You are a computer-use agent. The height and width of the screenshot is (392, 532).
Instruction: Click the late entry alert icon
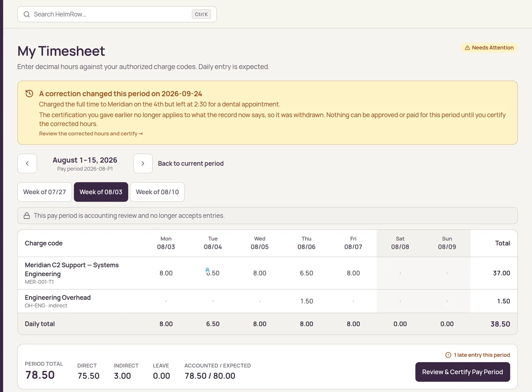pyautogui.click(x=448, y=355)
